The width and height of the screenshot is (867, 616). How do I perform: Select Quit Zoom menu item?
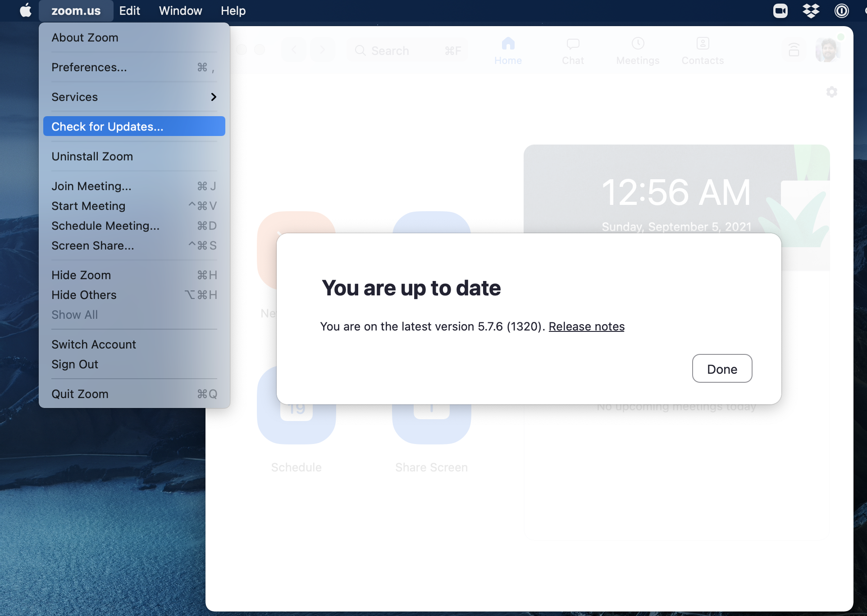80,394
